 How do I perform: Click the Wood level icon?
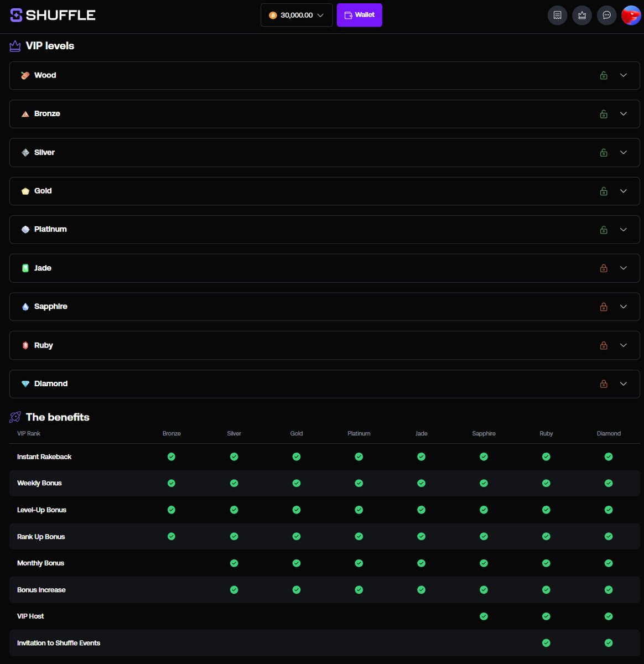[25, 75]
